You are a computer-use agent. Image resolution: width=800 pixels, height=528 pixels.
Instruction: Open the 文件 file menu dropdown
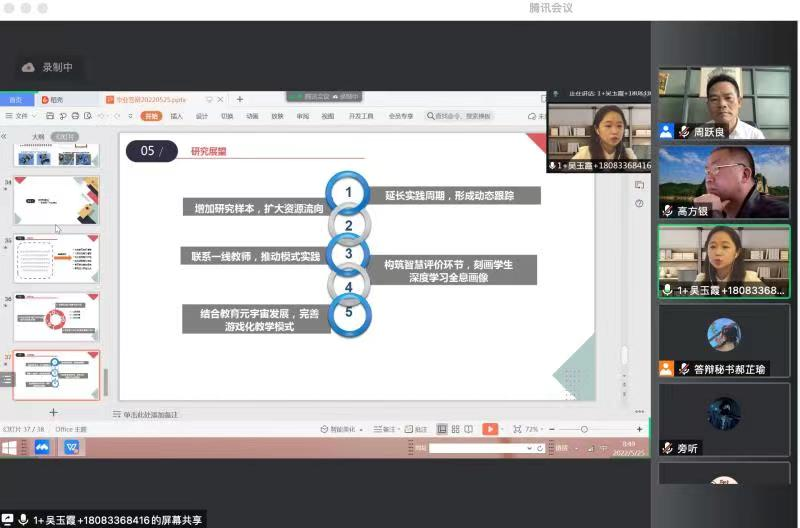point(25,116)
